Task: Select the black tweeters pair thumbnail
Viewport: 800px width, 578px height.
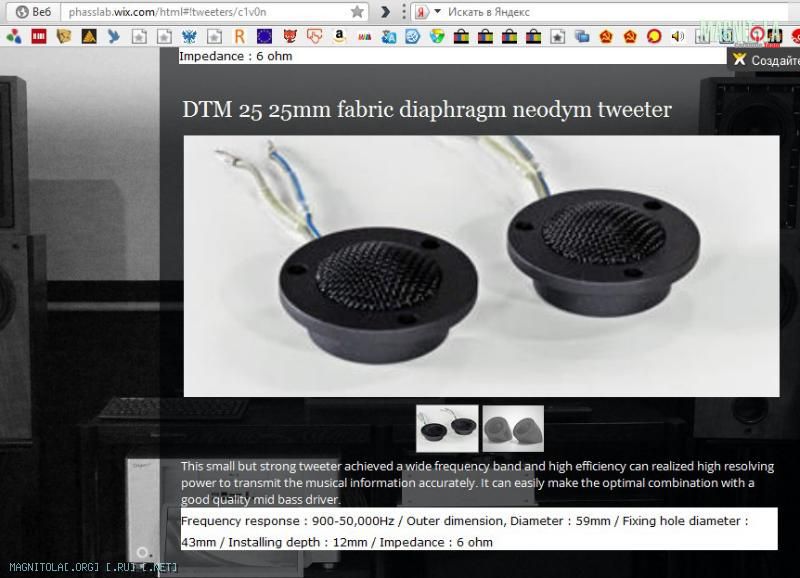Action: [x=447, y=429]
